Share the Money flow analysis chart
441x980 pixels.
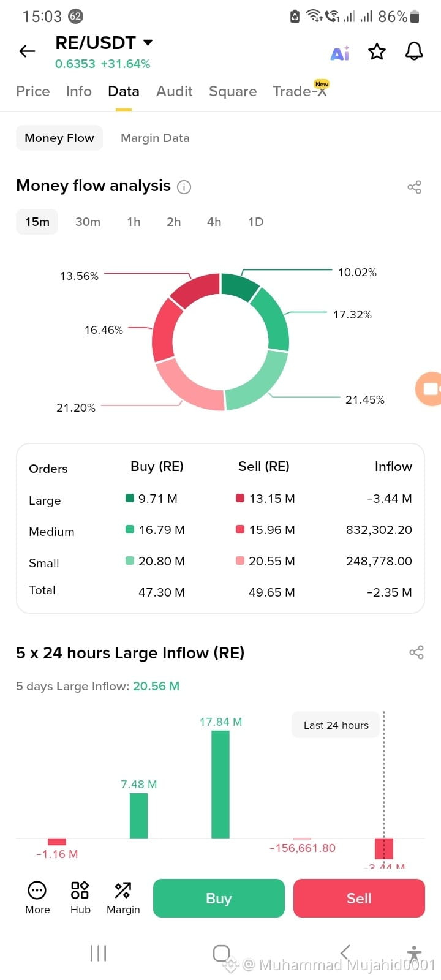click(x=415, y=187)
